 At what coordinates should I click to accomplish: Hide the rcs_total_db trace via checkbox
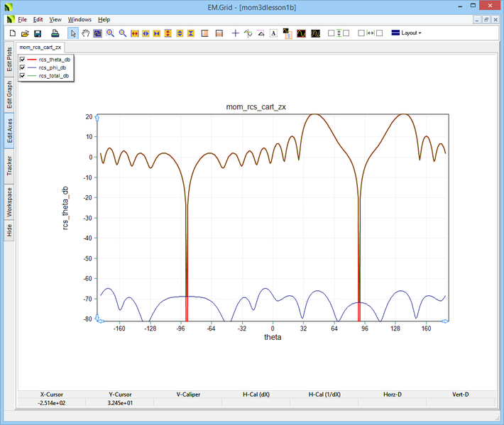[x=23, y=75]
